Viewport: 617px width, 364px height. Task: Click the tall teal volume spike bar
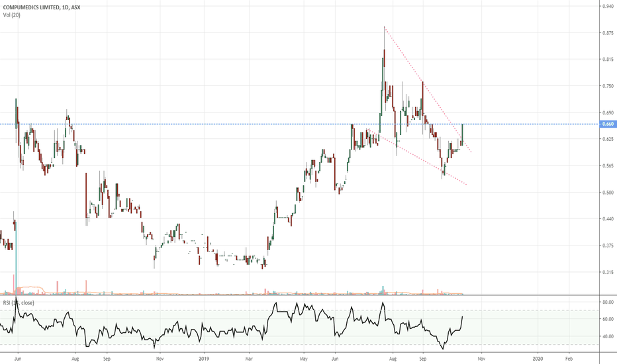(16, 257)
